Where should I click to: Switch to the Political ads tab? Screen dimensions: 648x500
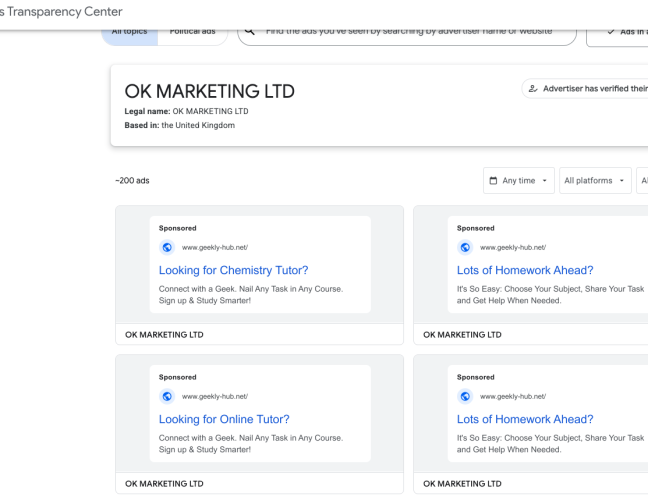[193, 31]
